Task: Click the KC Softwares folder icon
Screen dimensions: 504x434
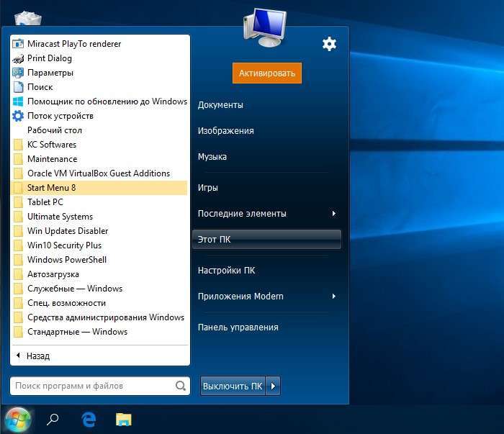Action: pyautogui.click(x=18, y=145)
